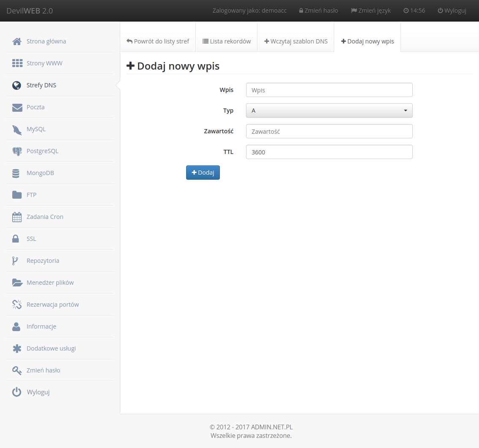Open the Wczytaj szablon DNS tab
479x448 pixels.
coord(296,41)
